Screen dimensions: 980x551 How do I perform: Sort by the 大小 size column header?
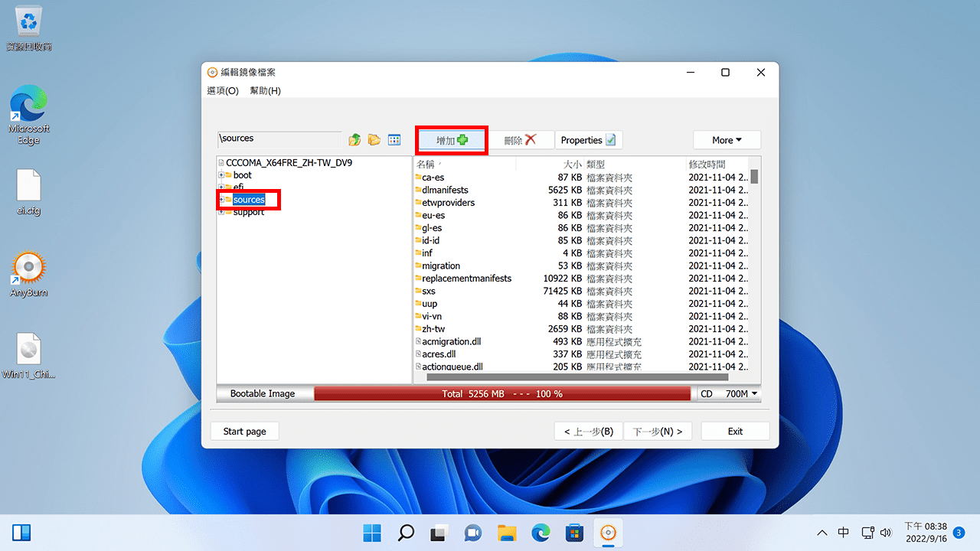(x=572, y=165)
